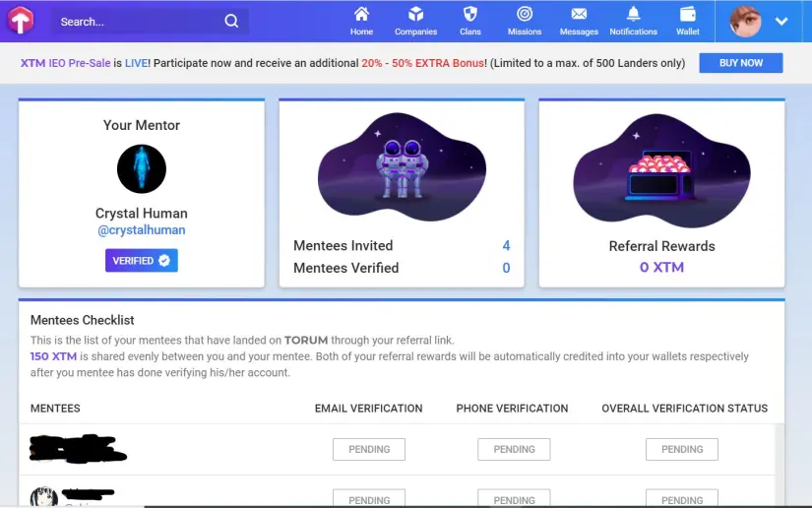Click the Mentees Invited count 4
Viewport: 812px width, 508px height.
pyautogui.click(x=506, y=245)
